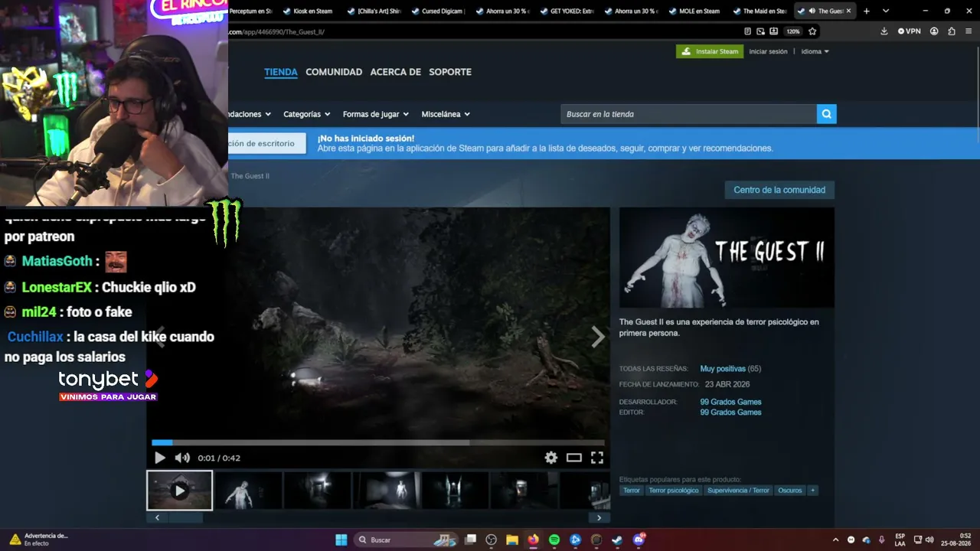Viewport: 980px width, 551px height.
Task: Open Spotify from the taskbar
Action: 554,540
